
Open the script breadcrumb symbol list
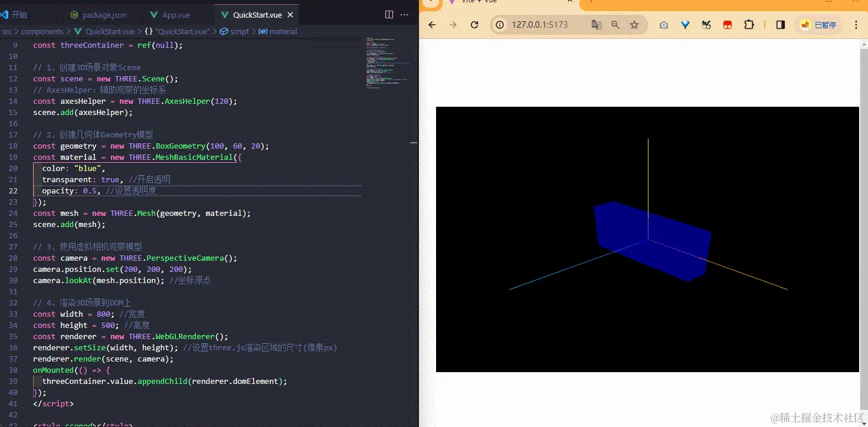point(239,32)
